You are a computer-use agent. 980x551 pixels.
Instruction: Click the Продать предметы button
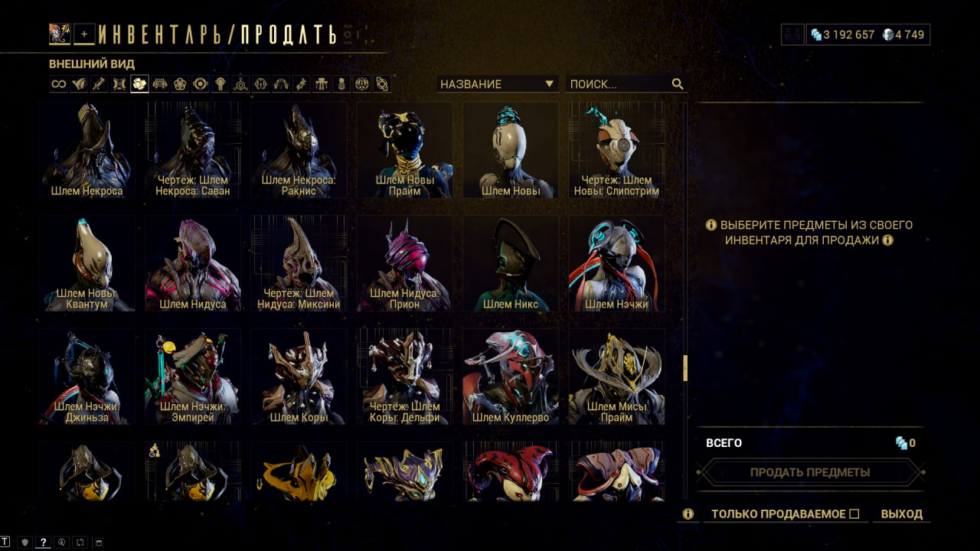click(810, 472)
